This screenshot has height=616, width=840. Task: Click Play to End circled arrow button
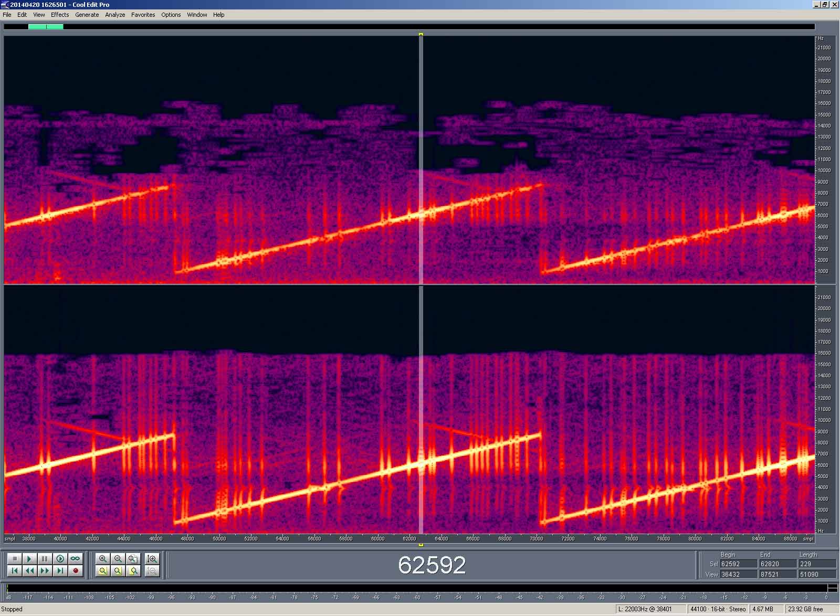point(60,559)
